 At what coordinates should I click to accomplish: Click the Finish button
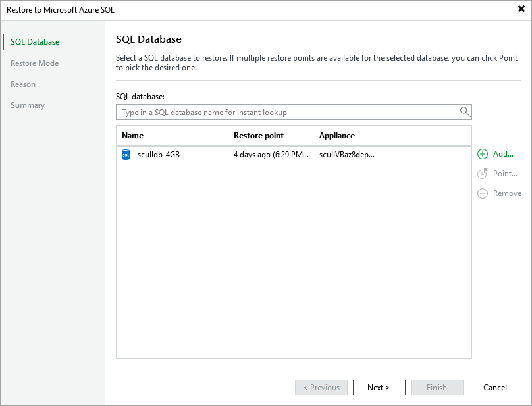437,388
